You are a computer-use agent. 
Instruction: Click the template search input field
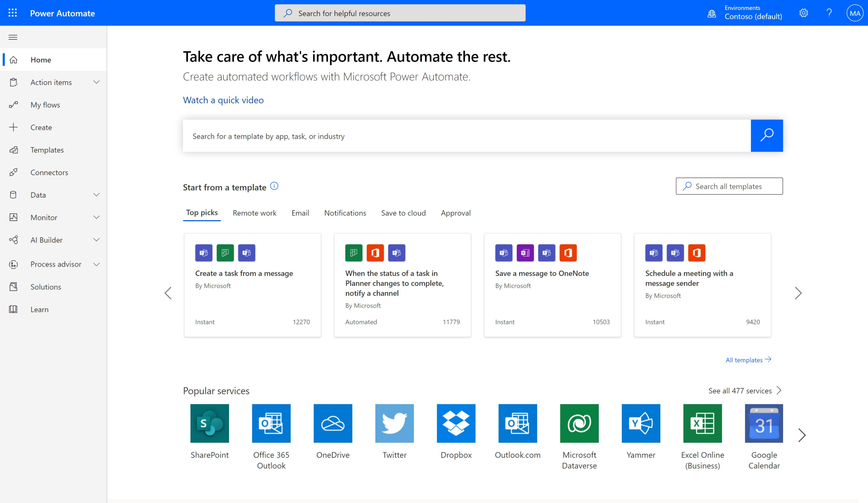click(448, 136)
